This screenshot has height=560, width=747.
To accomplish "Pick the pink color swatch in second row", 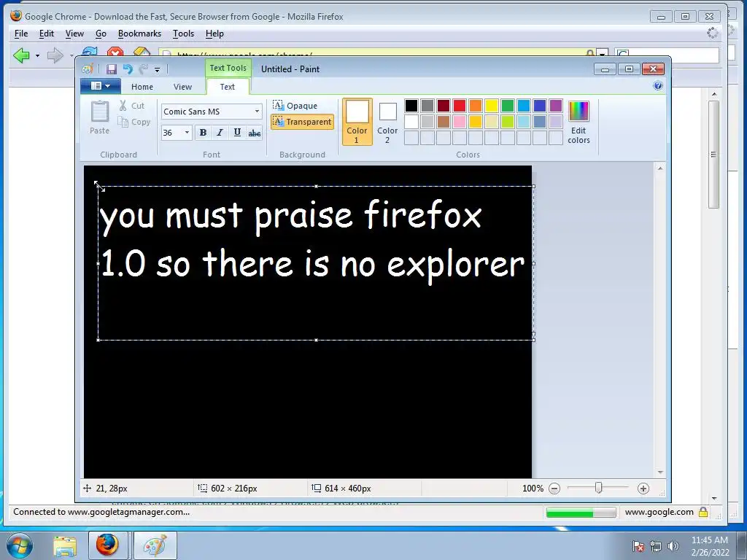I will pos(460,122).
